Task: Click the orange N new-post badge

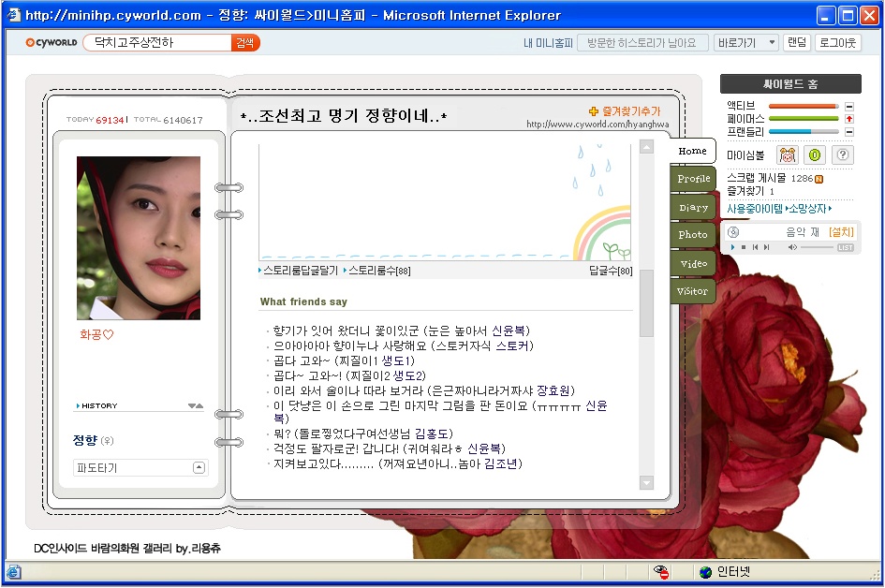Action: coord(819,179)
